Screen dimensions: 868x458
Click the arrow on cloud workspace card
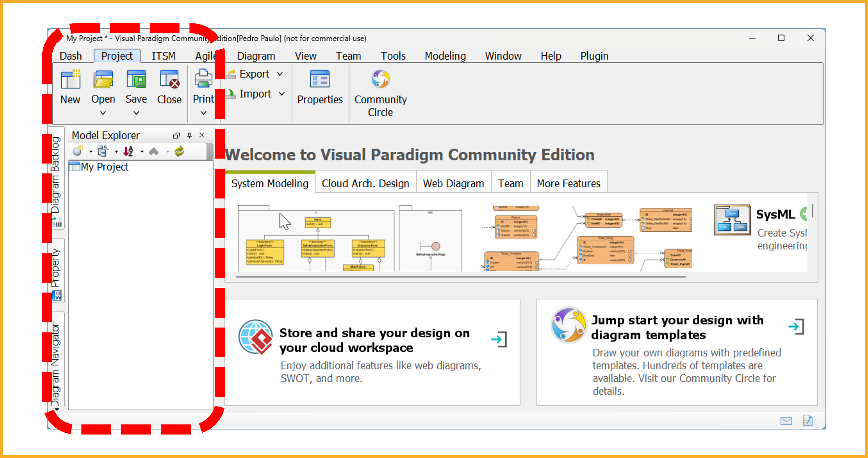click(x=499, y=339)
